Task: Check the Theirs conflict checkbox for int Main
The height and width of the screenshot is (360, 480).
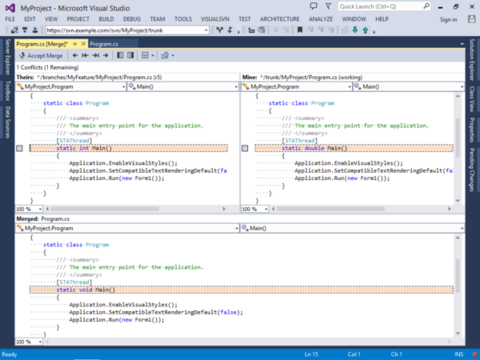Action: [x=20, y=148]
